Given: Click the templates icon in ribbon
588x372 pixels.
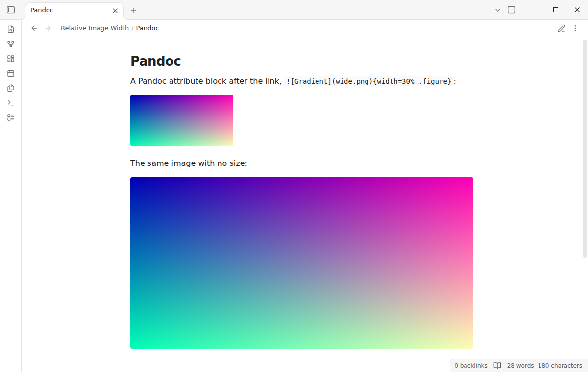Looking at the screenshot, I should tap(11, 88).
